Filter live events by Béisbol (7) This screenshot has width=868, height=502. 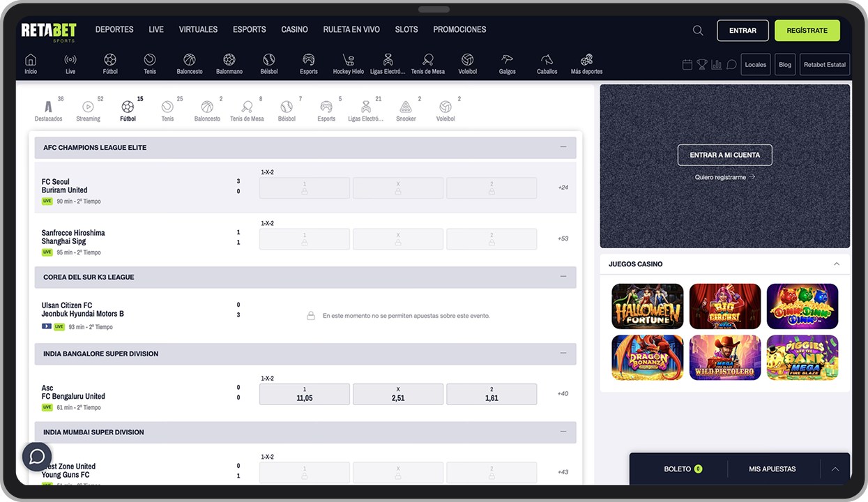pos(287,110)
